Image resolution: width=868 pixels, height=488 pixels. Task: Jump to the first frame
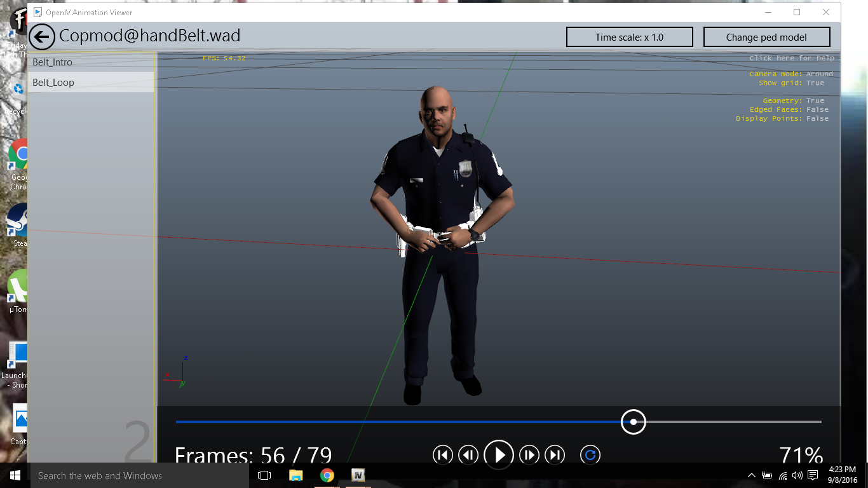tap(442, 455)
